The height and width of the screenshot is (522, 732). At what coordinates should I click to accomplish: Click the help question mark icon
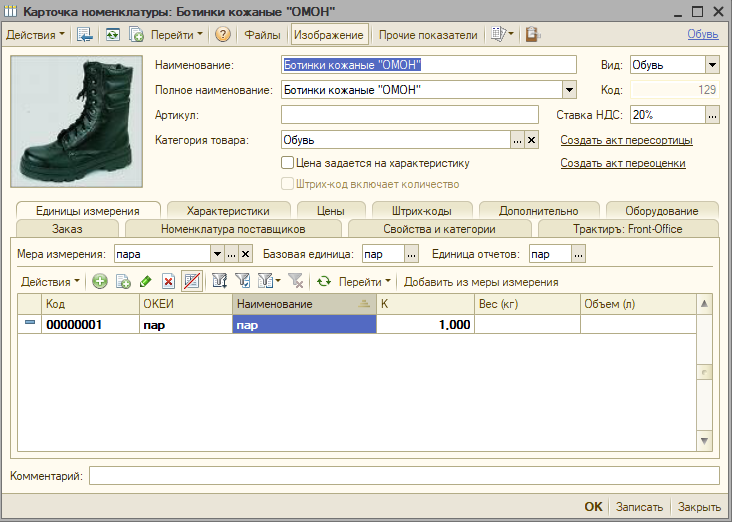pos(222,34)
